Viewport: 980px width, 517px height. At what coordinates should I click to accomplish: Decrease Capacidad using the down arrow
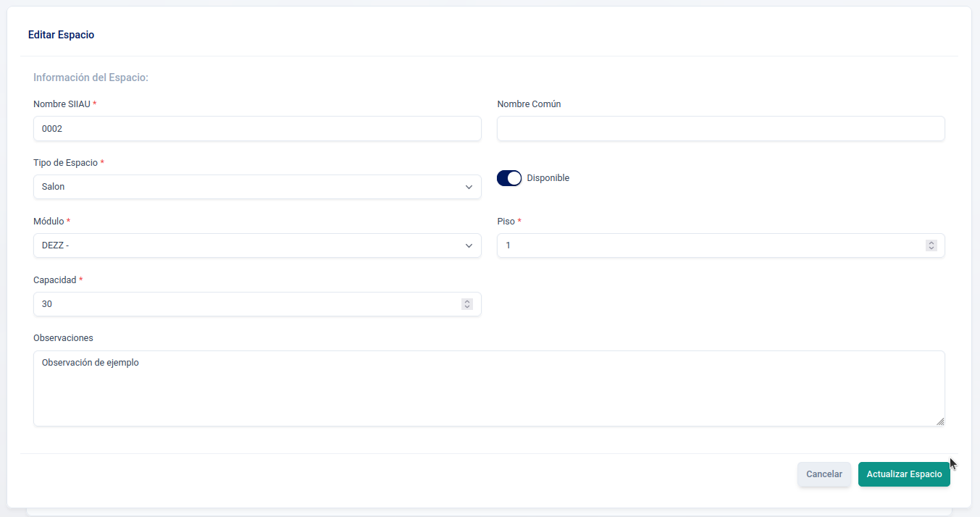pos(467,307)
